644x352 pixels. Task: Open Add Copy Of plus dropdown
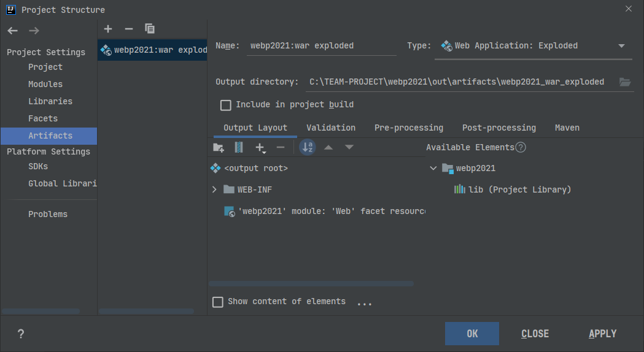pos(260,148)
